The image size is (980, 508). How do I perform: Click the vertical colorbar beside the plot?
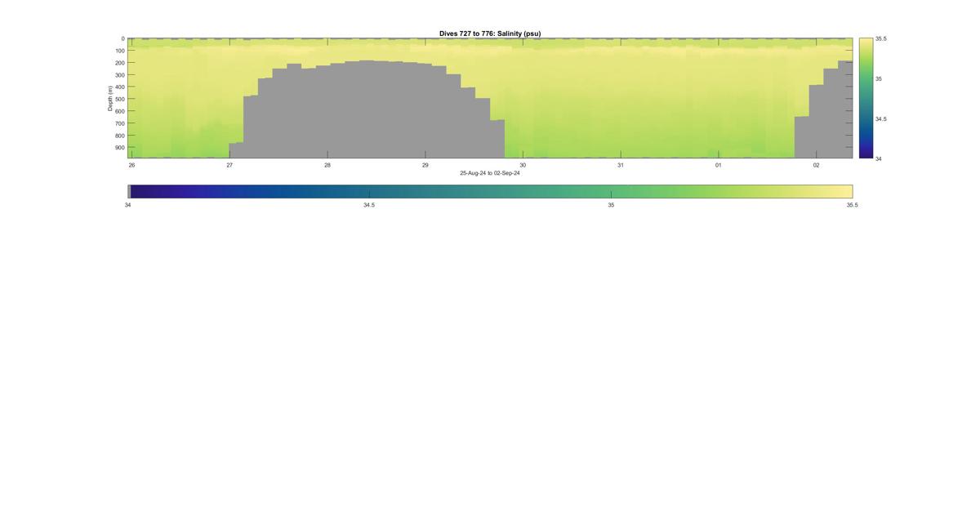coord(866,98)
